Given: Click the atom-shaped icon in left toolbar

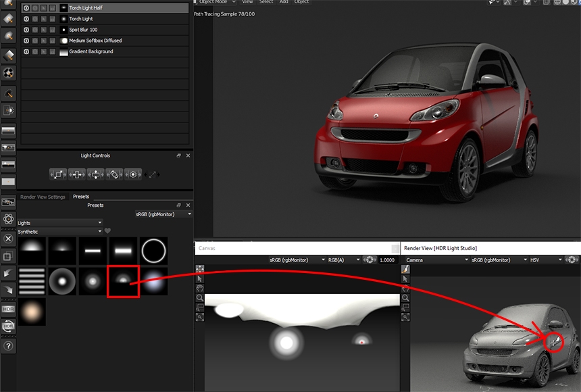Looking at the screenshot, I should (8, 219).
